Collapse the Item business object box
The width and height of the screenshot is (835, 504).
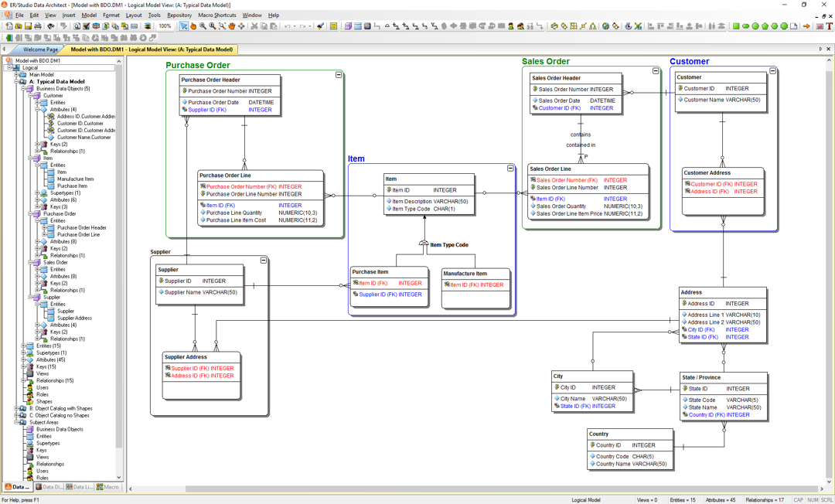510,168
